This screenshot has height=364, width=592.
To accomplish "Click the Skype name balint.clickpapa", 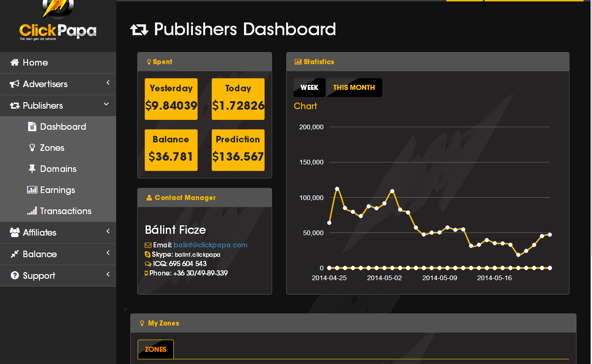I will (x=198, y=255).
